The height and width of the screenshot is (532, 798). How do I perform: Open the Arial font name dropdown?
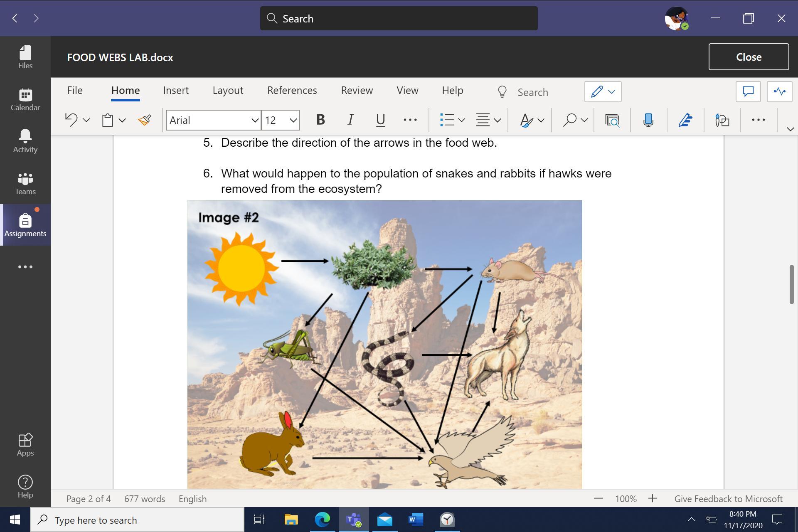click(255, 120)
